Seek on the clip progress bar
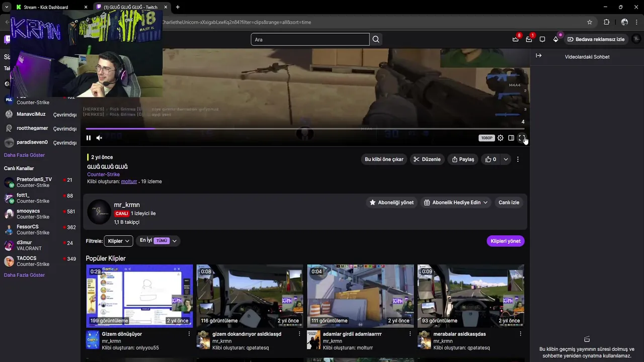This screenshot has height=362, width=644. click(x=305, y=129)
